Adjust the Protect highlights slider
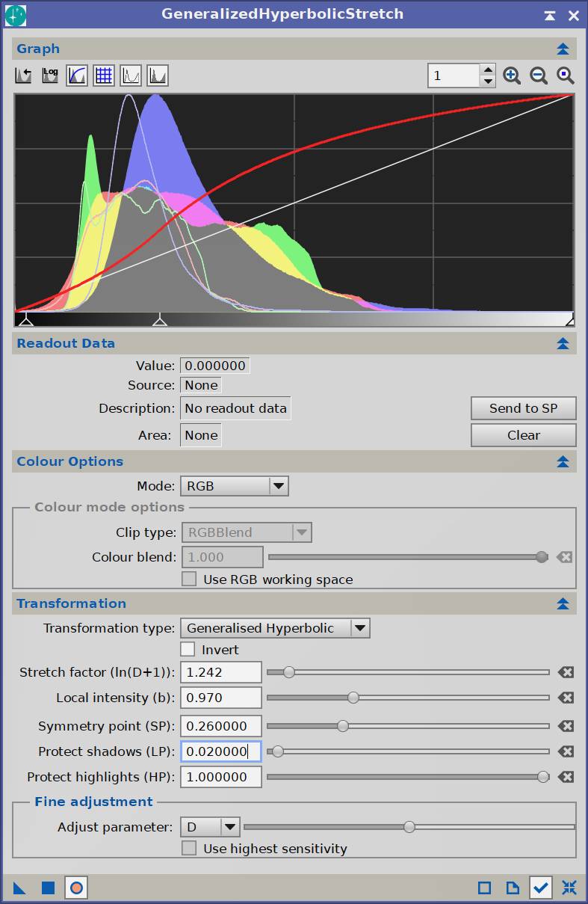This screenshot has width=588, height=904. (x=408, y=777)
